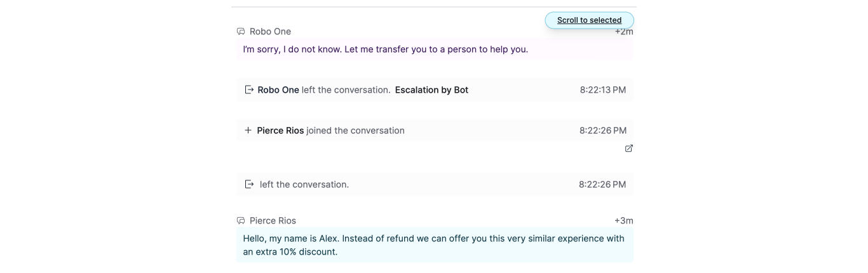Click the 8:22:26 PM timestamp on joined row
This screenshot has width=868, height=273.
coord(603,131)
